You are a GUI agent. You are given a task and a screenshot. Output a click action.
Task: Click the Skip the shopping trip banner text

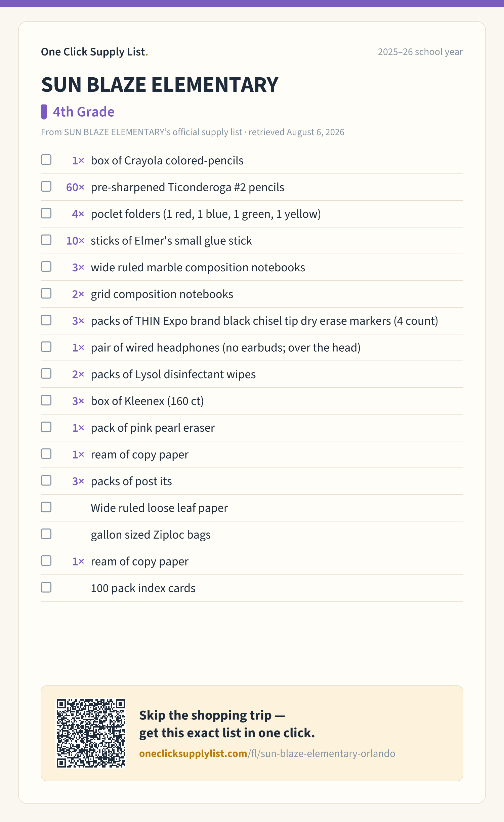[227, 724]
